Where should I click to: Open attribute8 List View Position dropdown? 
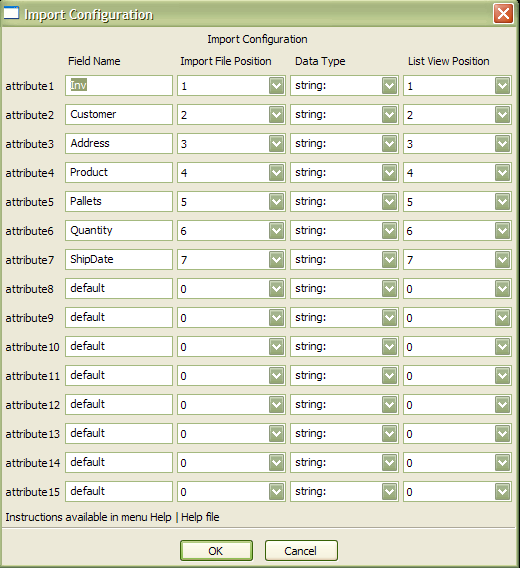(502, 289)
